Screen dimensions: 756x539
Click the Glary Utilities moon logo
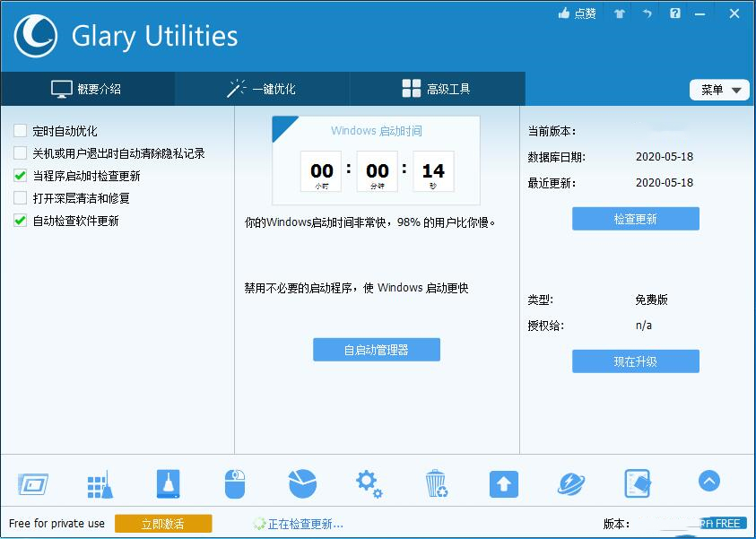(35, 36)
